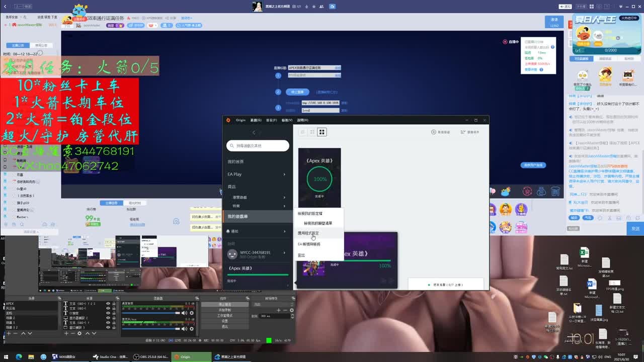Open the 淡出 transition dropdown in OBS
This screenshot has width=644, height=362.
[272, 304]
